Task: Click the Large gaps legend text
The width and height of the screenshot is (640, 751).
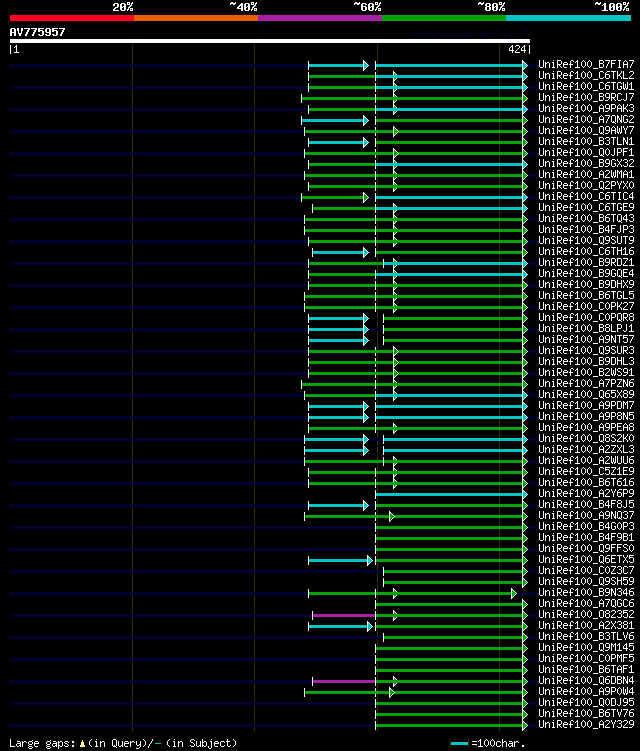Action: pyautogui.click(x=123, y=743)
